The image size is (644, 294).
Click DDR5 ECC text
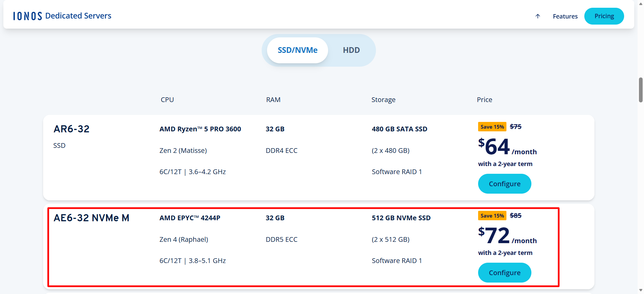tap(282, 239)
